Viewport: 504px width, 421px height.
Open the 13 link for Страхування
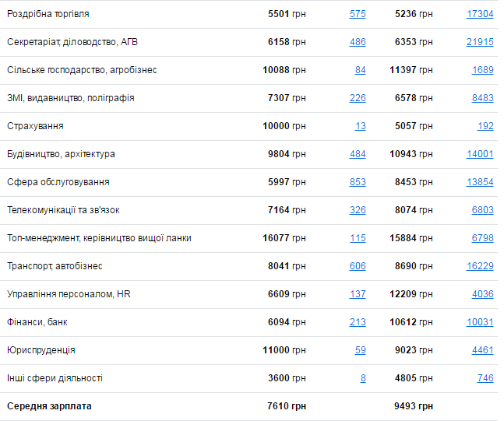pos(360,126)
